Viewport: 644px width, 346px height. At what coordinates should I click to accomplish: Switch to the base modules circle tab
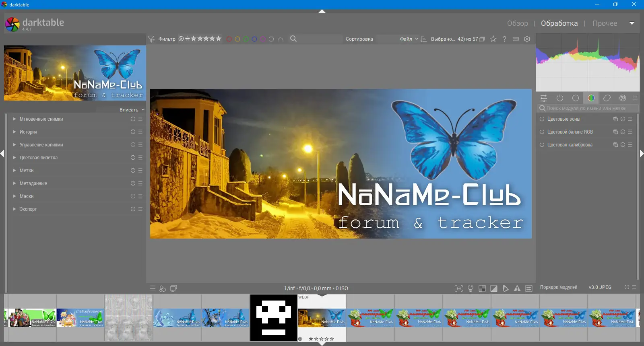576,98
